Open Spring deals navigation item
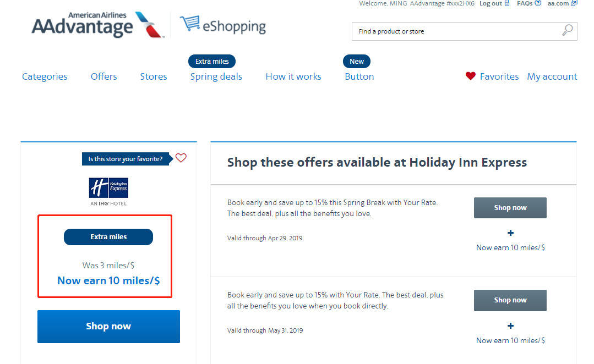 pyautogui.click(x=216, y=77)
